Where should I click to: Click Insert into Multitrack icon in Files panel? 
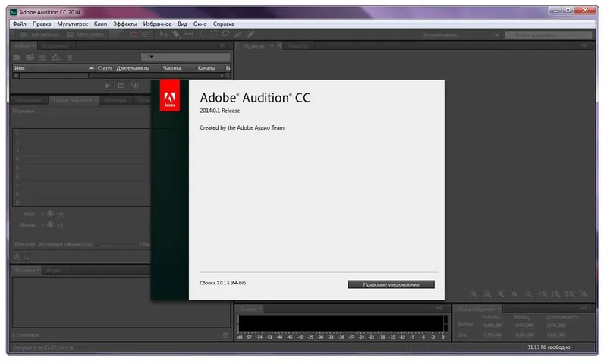coord(56,58)
